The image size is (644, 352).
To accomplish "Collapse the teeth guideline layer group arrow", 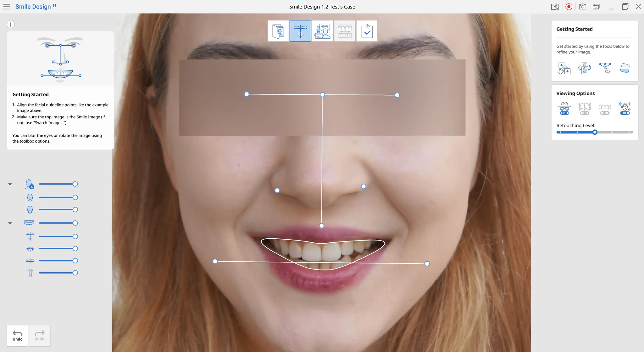I will click(x=10, y=223).
